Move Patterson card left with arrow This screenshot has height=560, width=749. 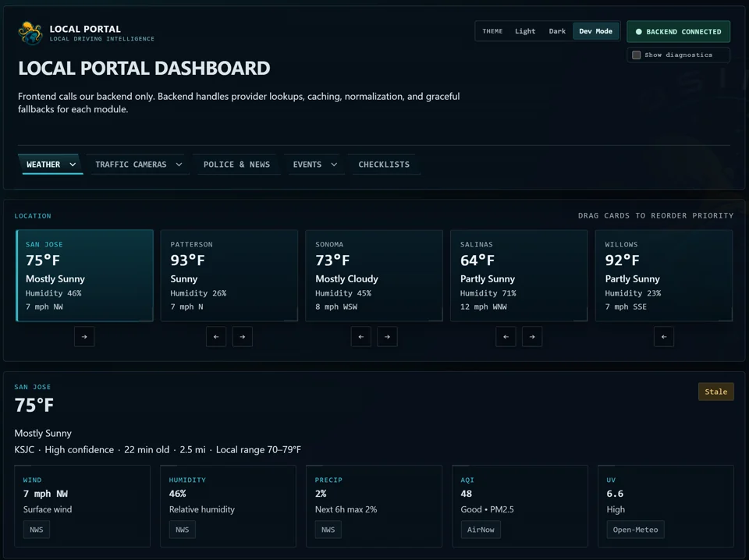pyautogui.click(x=216, y=337)
